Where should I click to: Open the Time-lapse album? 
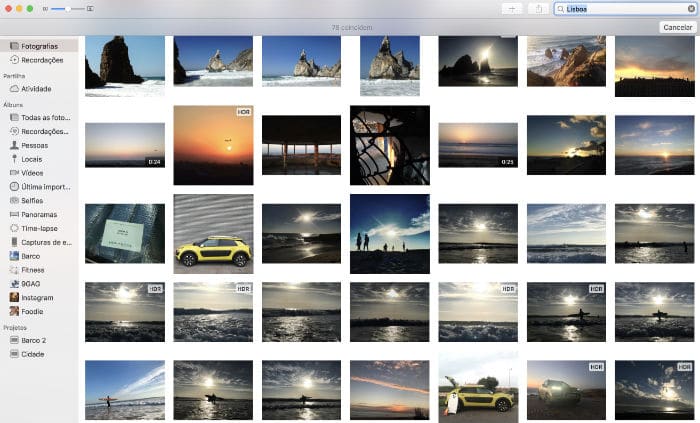39,228
